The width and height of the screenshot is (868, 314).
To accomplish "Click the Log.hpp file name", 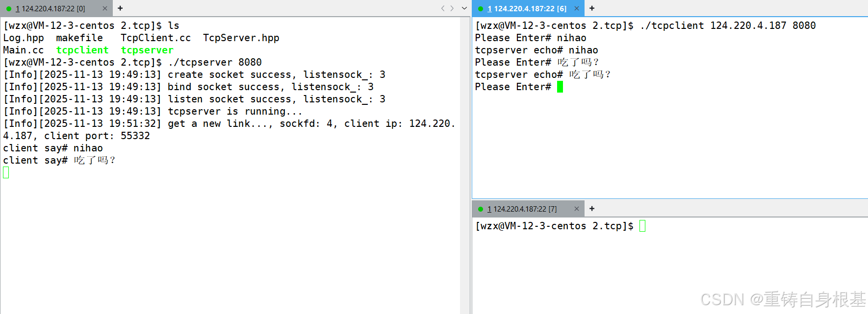I will pos(24,38).
